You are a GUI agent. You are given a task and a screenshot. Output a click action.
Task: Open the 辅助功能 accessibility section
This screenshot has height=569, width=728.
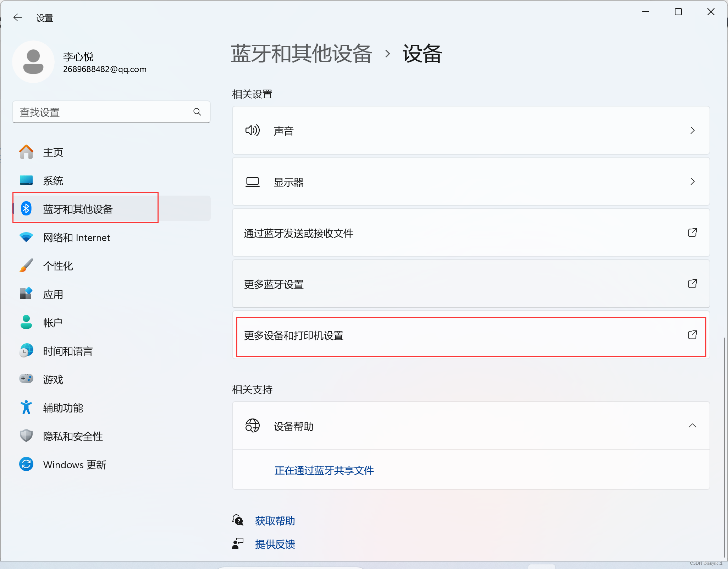[x=63, y=408]
